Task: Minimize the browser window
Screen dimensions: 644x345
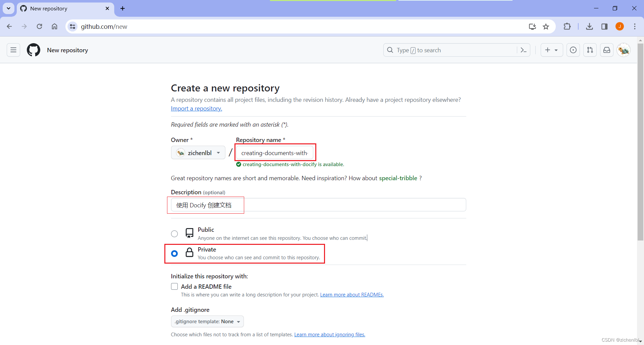Action: coord(596,8)
